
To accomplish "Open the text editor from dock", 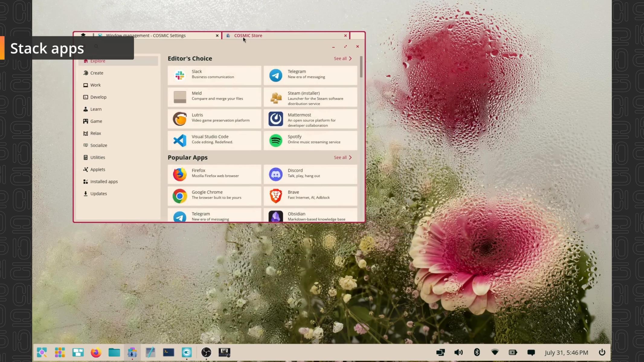I will point(150,352).
